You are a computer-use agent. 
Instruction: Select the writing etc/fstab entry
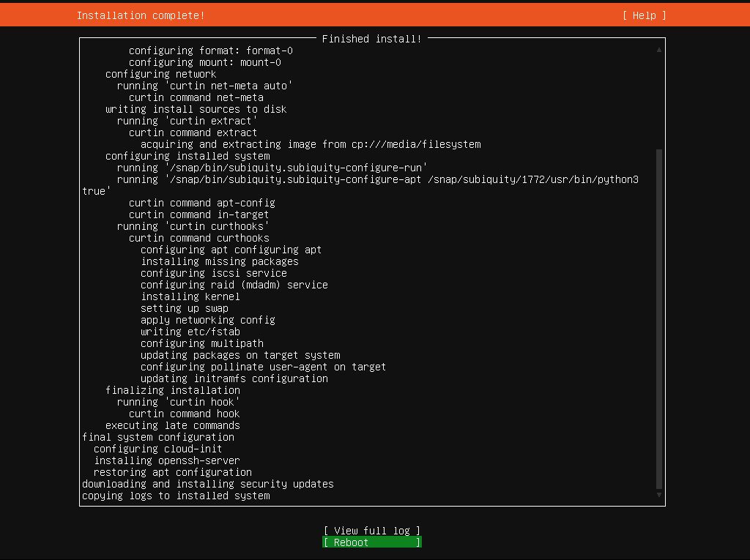(190, 331)
